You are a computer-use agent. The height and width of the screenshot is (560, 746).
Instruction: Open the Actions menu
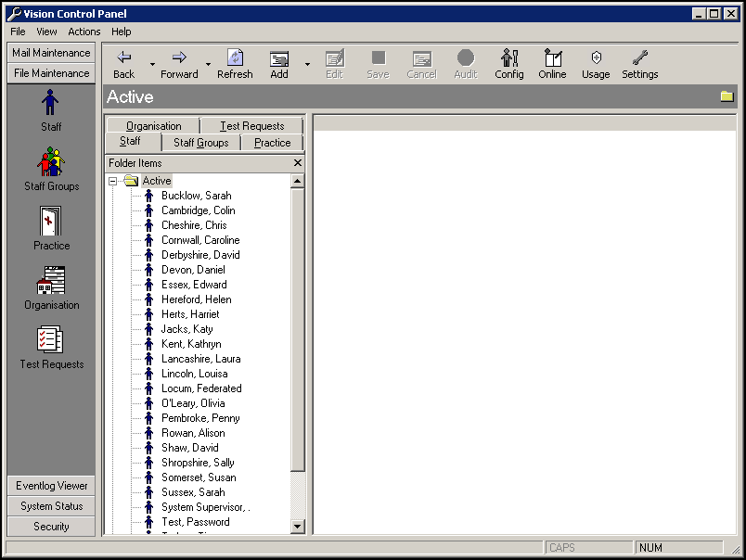tap(84, 32)
